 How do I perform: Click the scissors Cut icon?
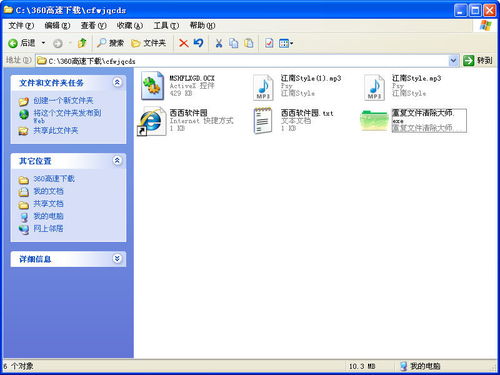[x=219, y=43]
